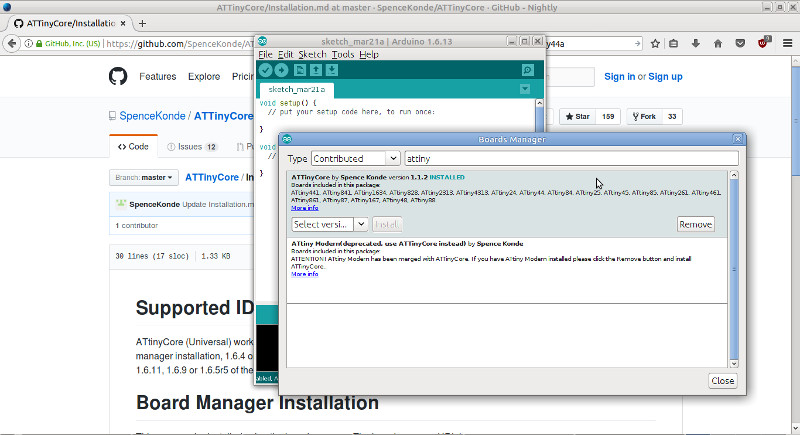Open the Branch: master dropdown
Image resolution: width=800 pixels, height=435 pixels.
point(144,177)
